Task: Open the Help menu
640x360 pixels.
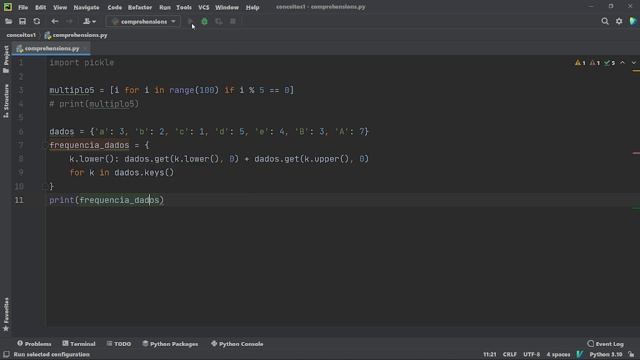Action: click(252, 7)
